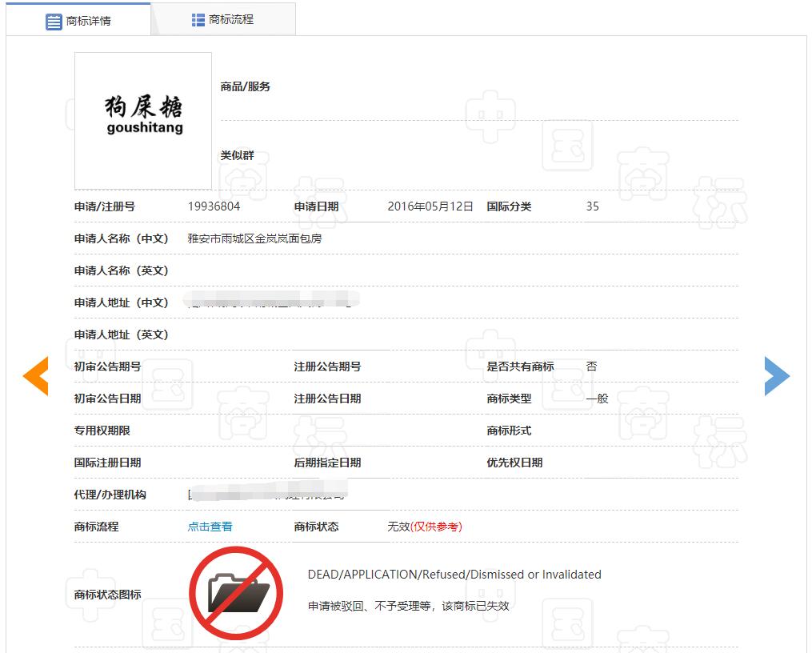Click the 商品/服务 heading
812x653 pixels.
246,86
